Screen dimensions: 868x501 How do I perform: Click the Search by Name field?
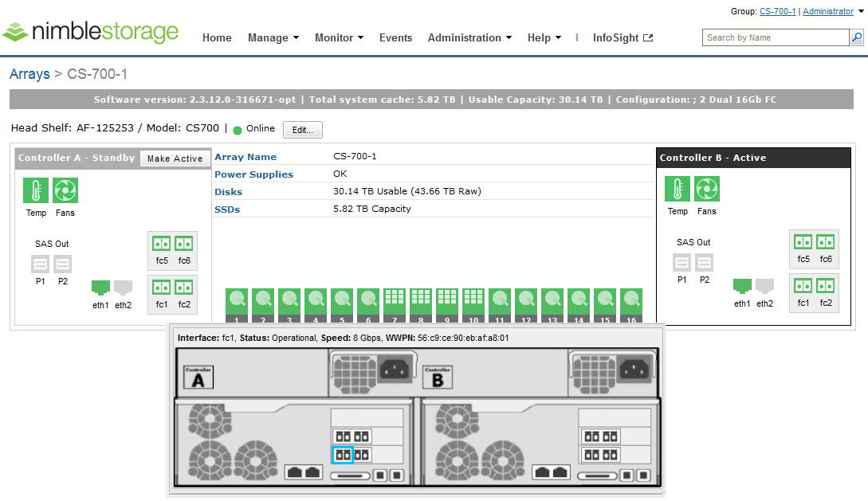pos(776,37)
